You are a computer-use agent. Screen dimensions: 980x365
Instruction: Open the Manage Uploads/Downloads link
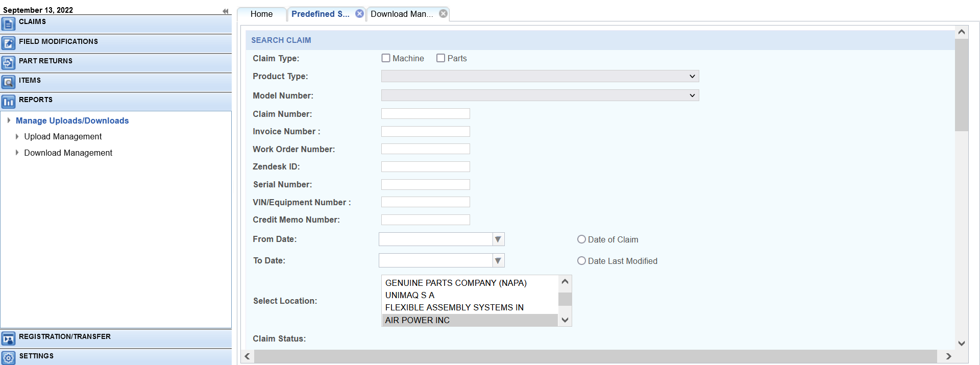[x=72, y=121]
